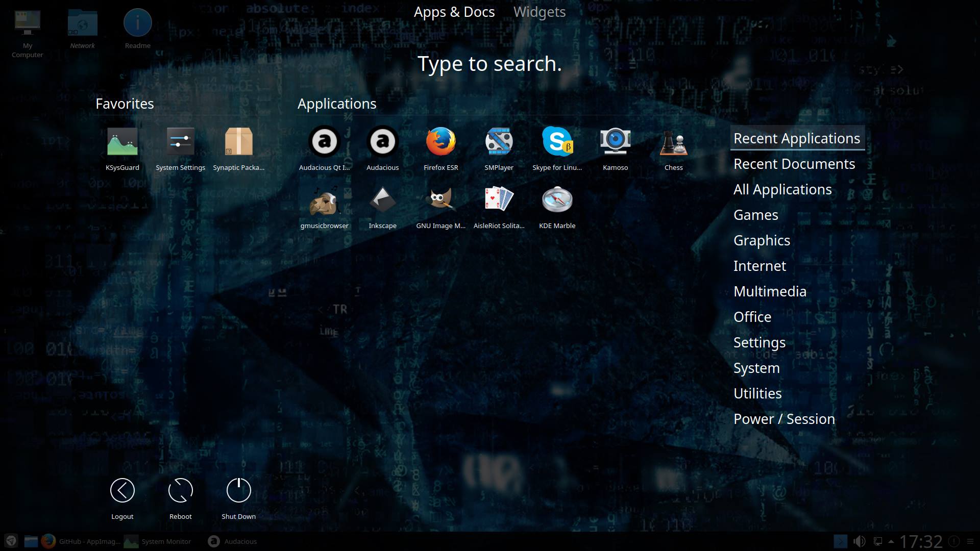
Task: Open the Utilities category
Action: (x=757, y=393)
